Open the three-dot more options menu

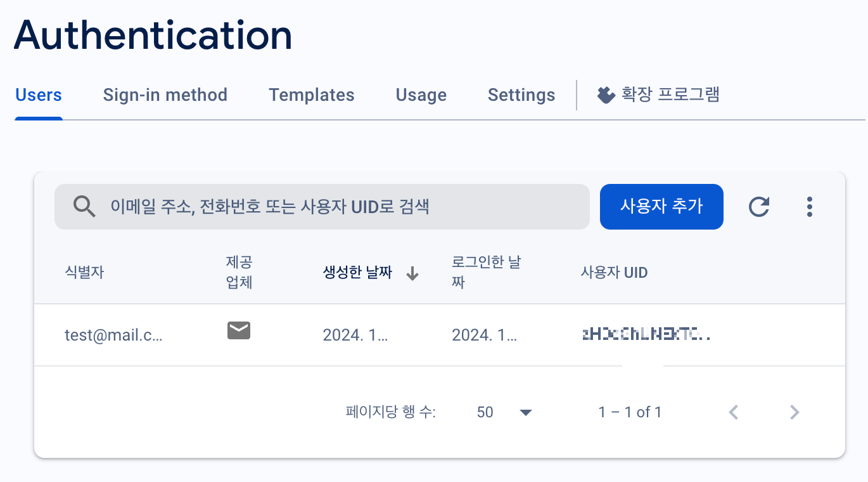[810, 207]
